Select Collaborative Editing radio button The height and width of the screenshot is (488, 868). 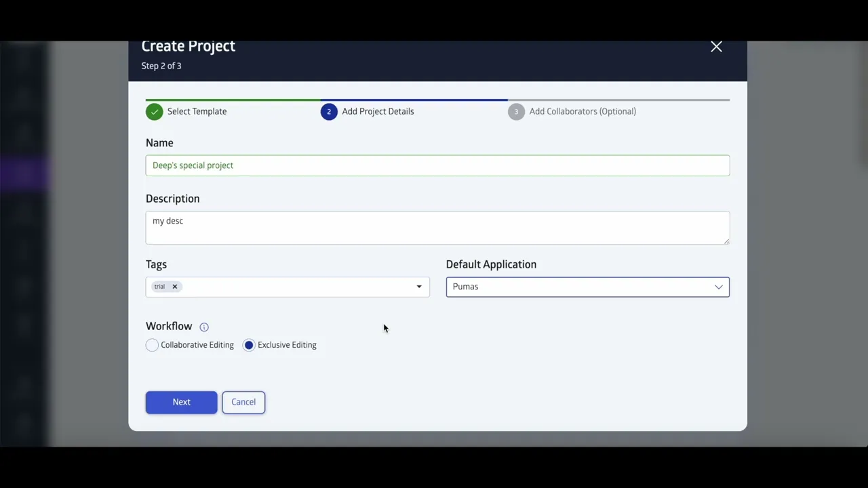152,345
